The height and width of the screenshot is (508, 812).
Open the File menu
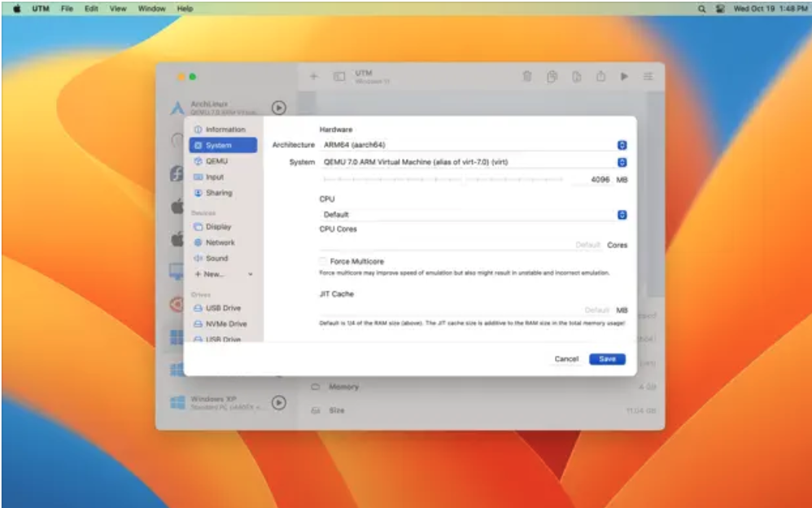click(67, 8)
